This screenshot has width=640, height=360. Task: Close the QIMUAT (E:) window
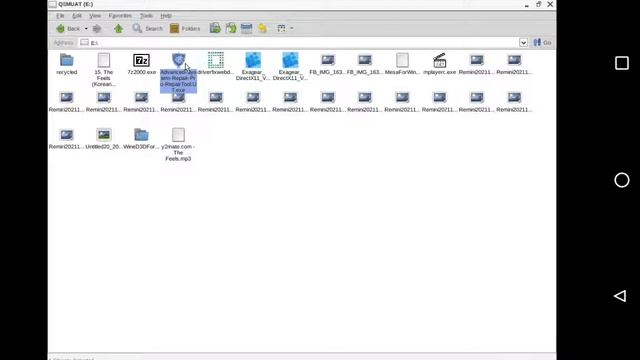click(550, 4)
